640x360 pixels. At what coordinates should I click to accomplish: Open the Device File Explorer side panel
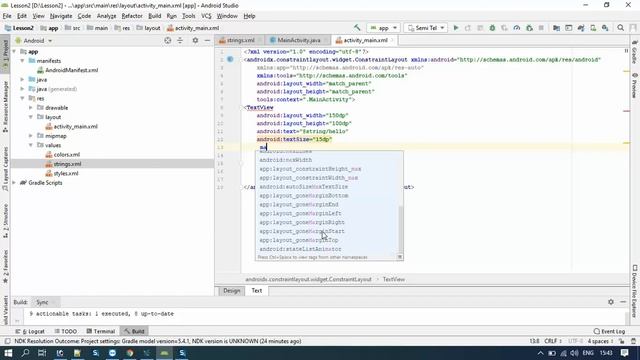pyautogui.click(x=635, y=291)
